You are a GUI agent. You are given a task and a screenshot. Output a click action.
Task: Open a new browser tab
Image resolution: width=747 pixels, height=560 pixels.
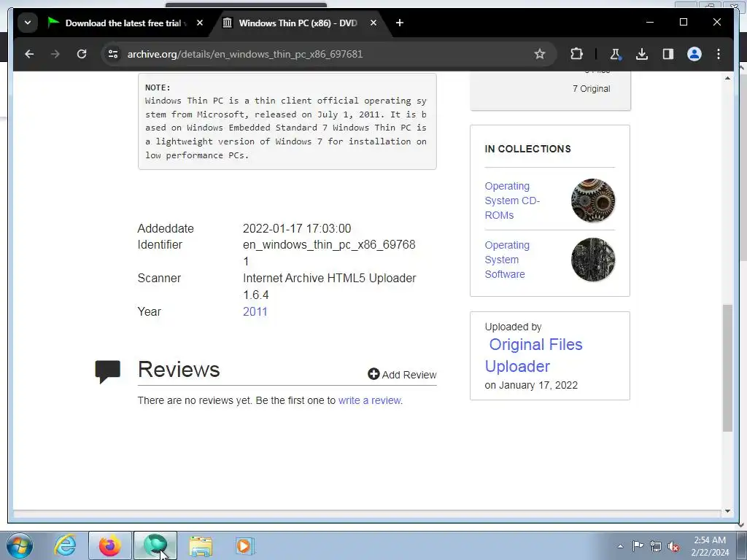[400, 23]
